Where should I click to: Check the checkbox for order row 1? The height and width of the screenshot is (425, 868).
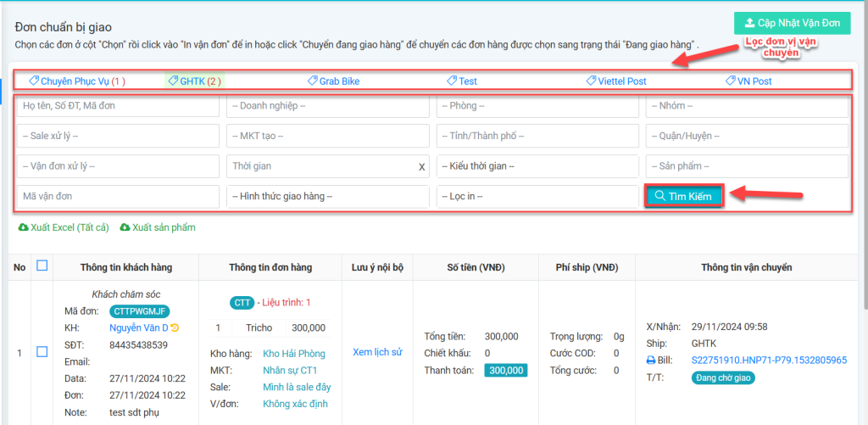click(42, 352)
